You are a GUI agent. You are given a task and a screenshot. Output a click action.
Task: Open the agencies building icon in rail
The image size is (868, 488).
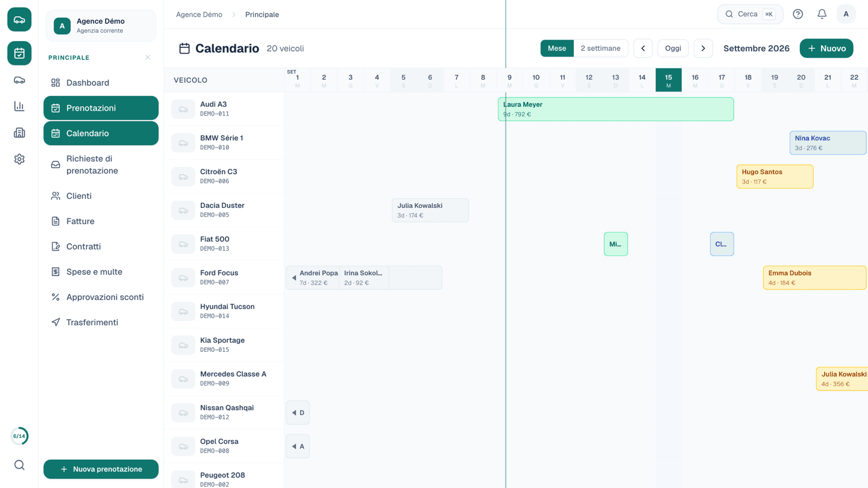pos(19,133)
